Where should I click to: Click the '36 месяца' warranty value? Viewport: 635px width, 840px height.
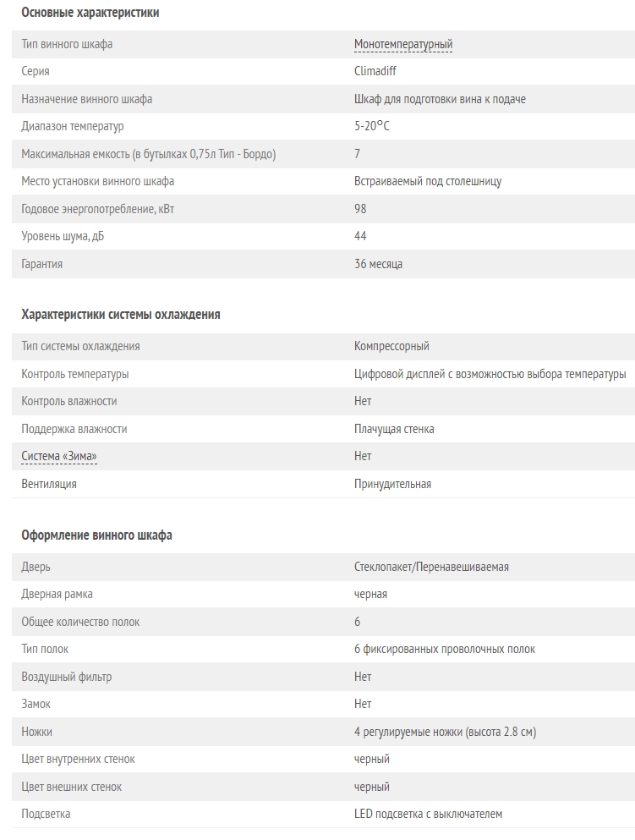(x=378, y=264)
